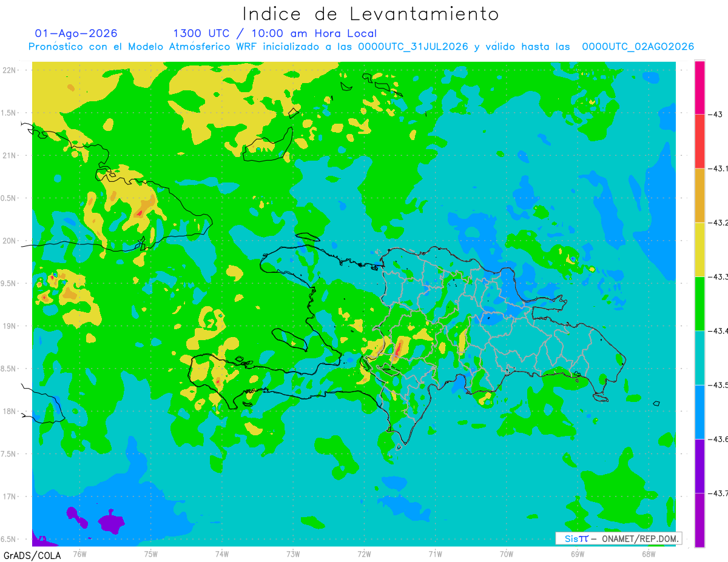This screenshot has height=562, width=728.
Task: Click latitude label '20N'
Action: coord(10,241)
